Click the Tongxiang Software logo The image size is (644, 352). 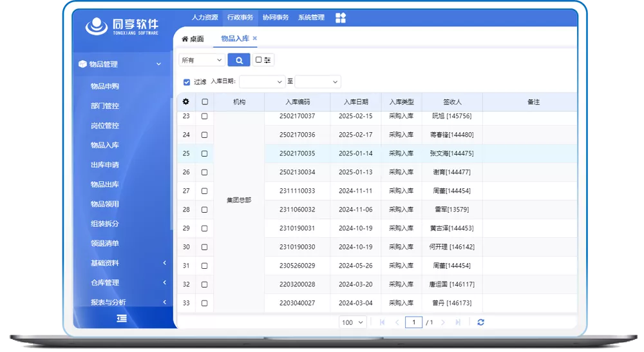click(122, 26)
